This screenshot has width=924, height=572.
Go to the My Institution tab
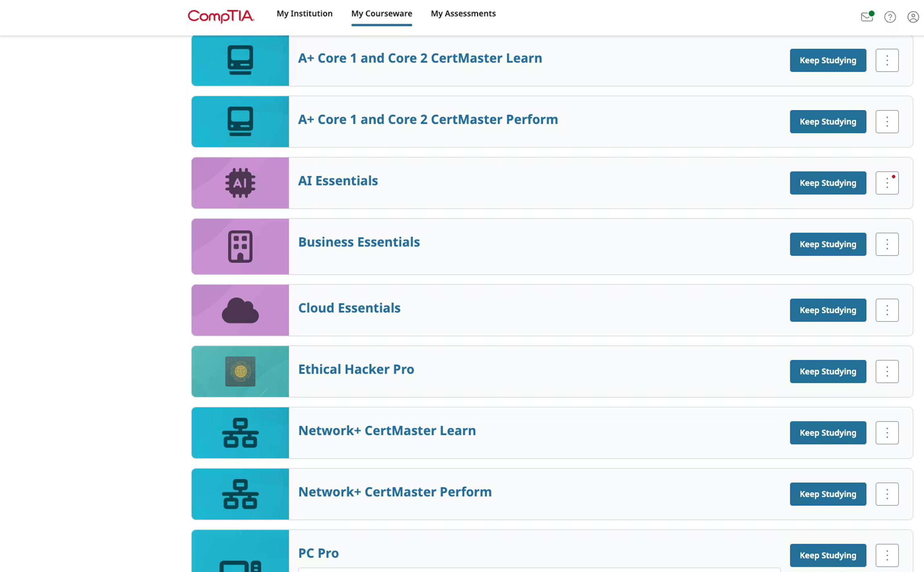(x=304, y=14)
